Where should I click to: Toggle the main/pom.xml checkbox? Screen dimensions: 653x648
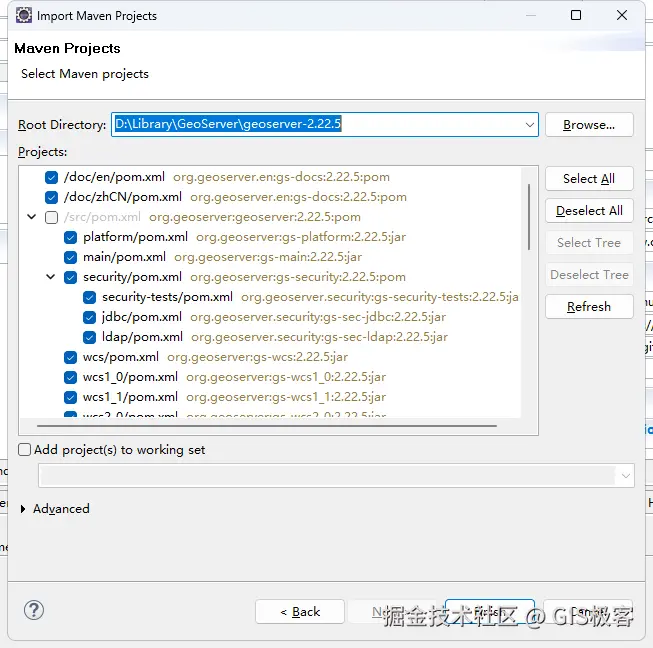point(71,257)
